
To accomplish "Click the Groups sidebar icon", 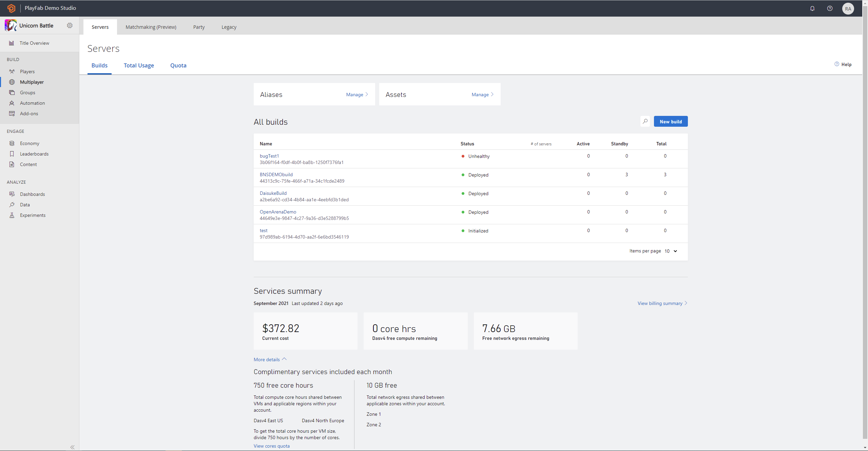I will pos(12,93).
